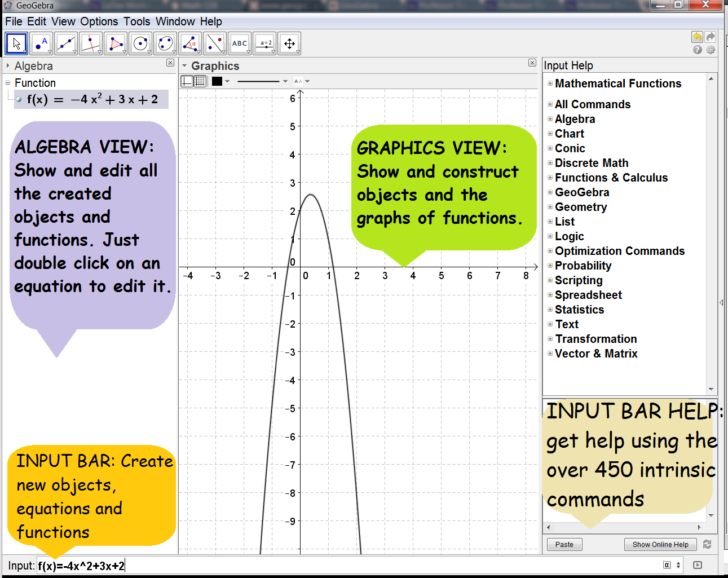The height and width of the screenshot is (578, 728).
Task: Expand the Algebra panel style bar triangle
Action: 7,65
